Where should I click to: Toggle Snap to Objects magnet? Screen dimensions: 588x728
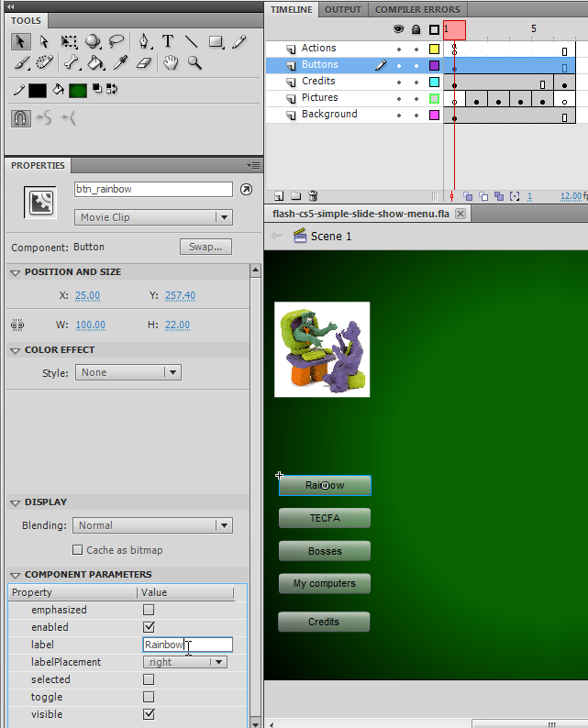(20, 118)
